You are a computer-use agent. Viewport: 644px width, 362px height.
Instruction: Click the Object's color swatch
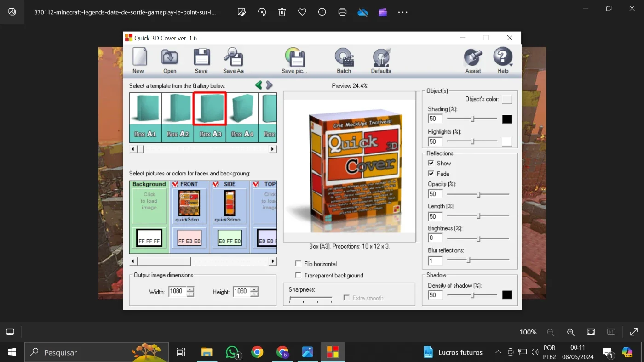coord(507,99)
